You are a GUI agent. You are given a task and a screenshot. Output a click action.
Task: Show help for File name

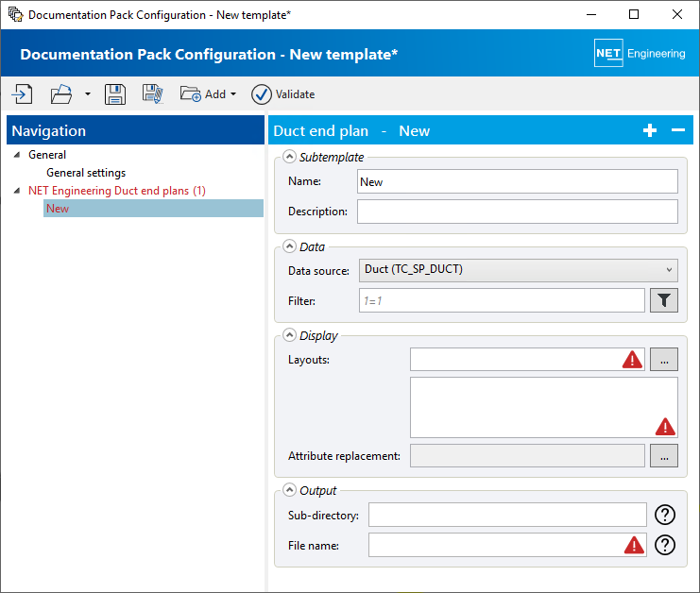(x=665, y=545)
